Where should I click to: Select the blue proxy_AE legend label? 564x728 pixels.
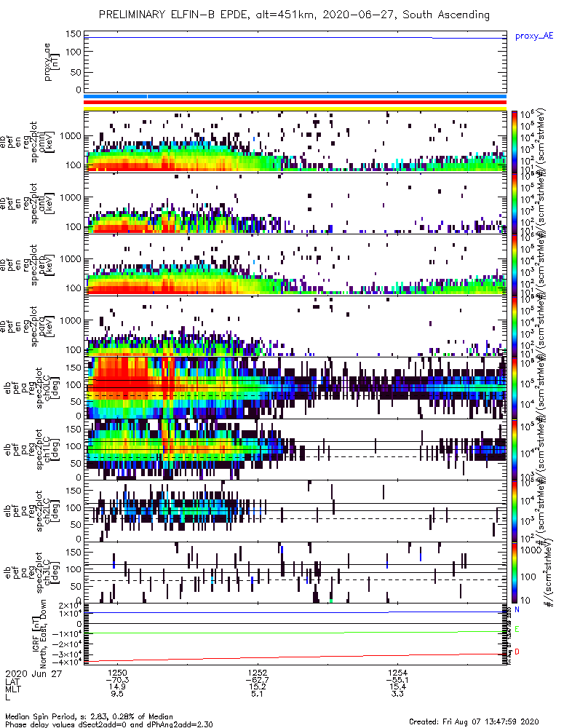(x=534, y=36)
